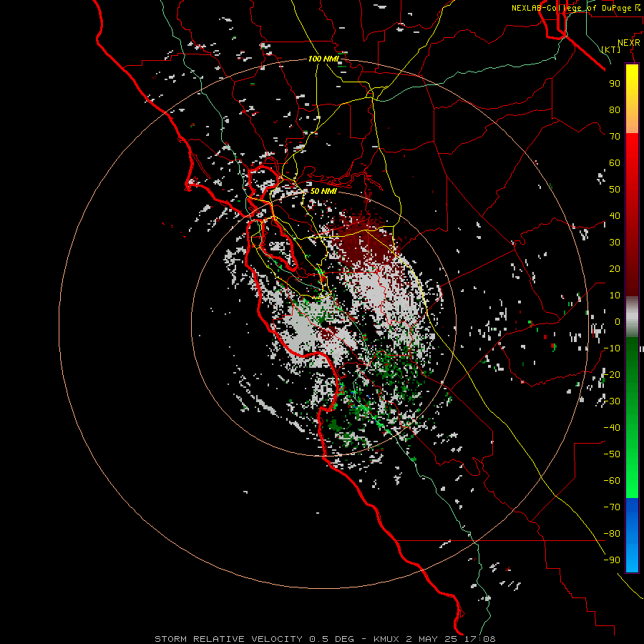Click the 70 value on the velocity scale
The image size is (644, 644).
615,137
